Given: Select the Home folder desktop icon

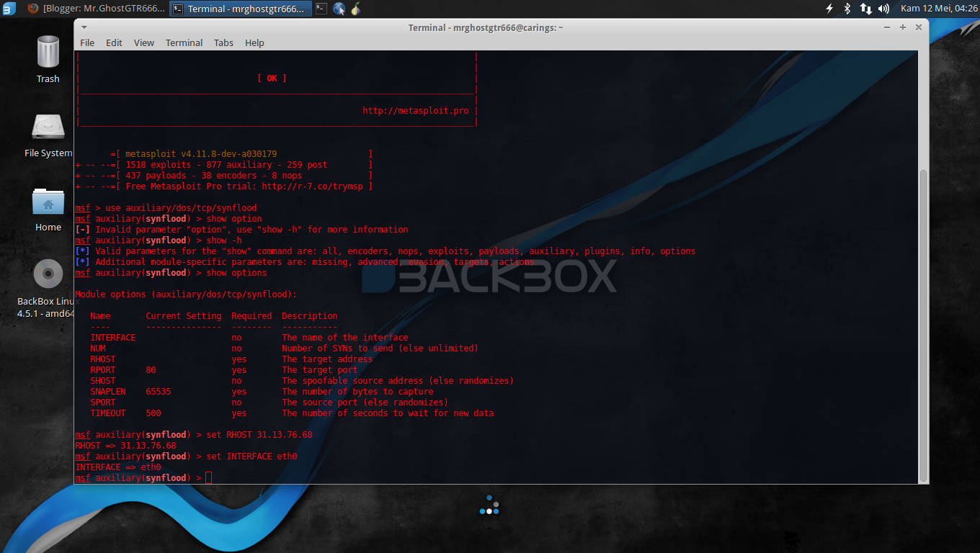Looking at the screenshot, I should click(x=48, y=209).
